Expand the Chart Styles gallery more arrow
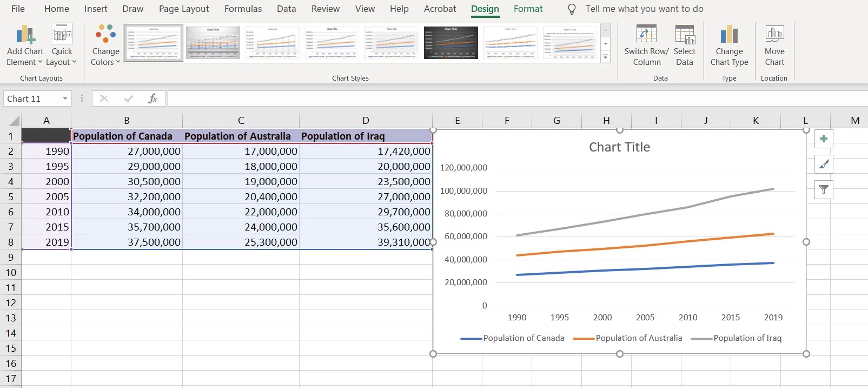This screenshot has height=388, width=868. pyautogui.click(x=606, y=56)
